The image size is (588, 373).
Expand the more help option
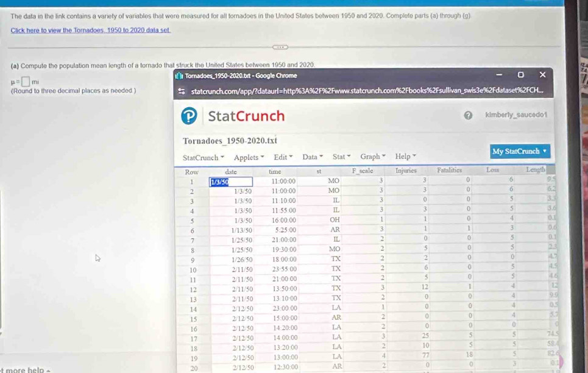(x=25, y=370)
